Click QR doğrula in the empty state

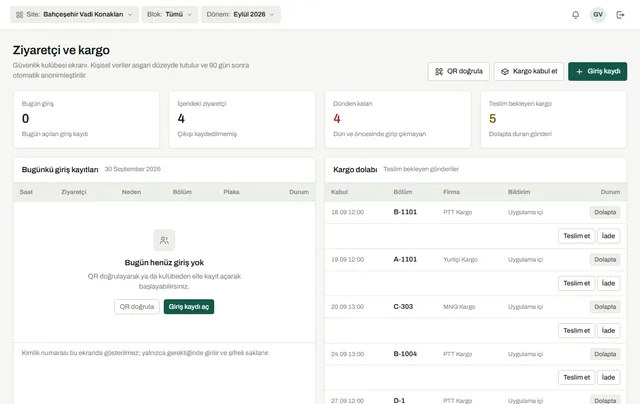coord(137,306)
